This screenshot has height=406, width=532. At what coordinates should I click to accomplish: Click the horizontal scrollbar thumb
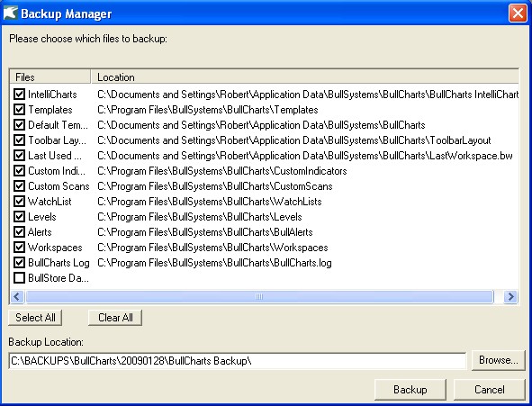click(259, 297)
